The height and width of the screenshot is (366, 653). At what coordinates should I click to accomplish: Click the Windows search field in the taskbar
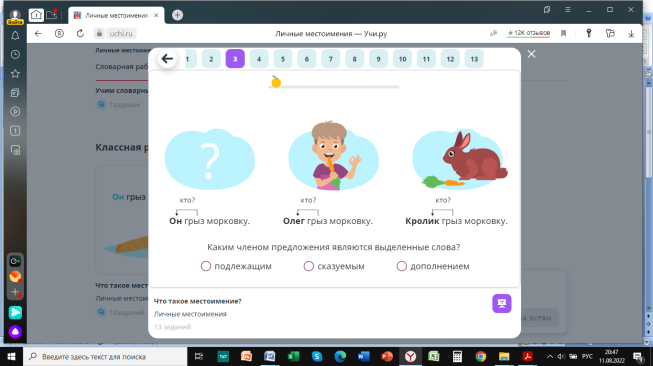(106, 356)
